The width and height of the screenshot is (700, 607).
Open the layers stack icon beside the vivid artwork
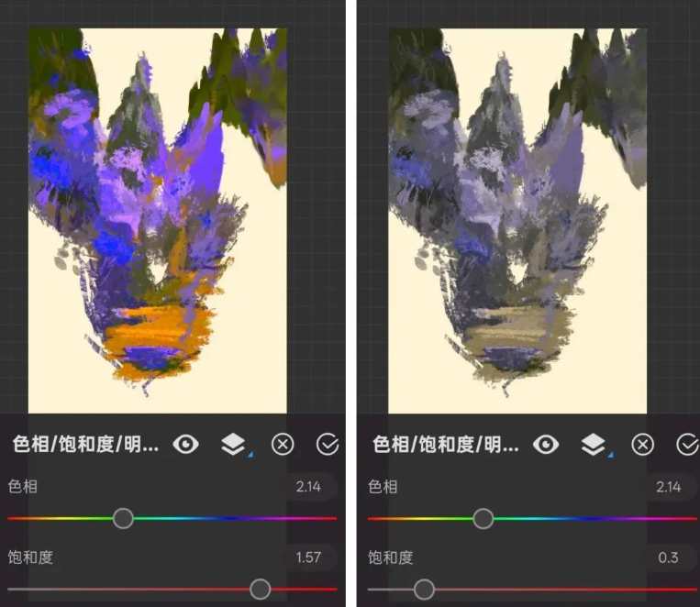coord(233,445)
